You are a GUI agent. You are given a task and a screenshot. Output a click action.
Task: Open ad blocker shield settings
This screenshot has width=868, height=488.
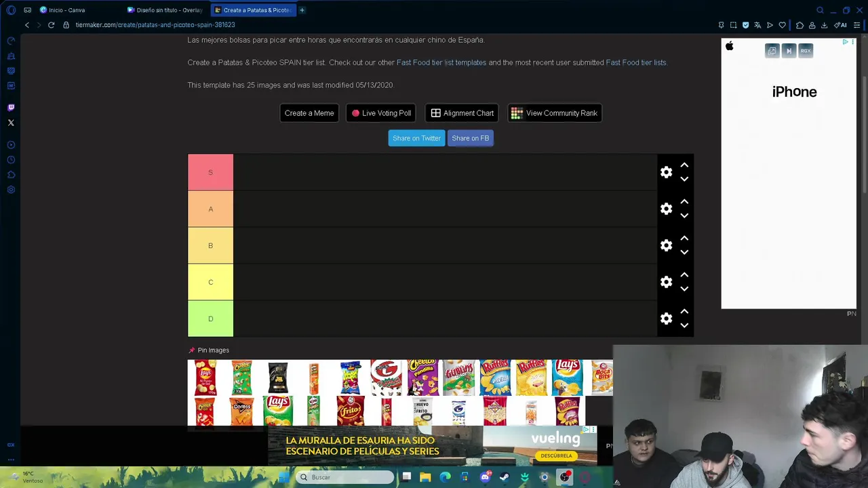745,25
